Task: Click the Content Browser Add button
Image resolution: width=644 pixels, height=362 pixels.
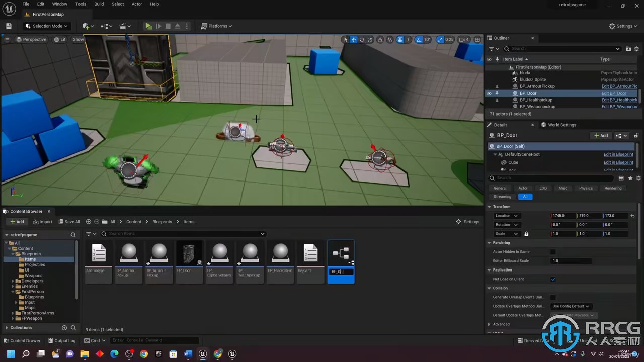Action: 17,222
